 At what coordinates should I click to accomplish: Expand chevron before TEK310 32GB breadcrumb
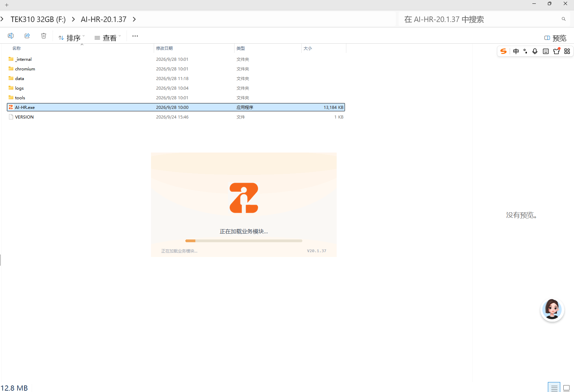pyautogui.click(x=2, y=19)
